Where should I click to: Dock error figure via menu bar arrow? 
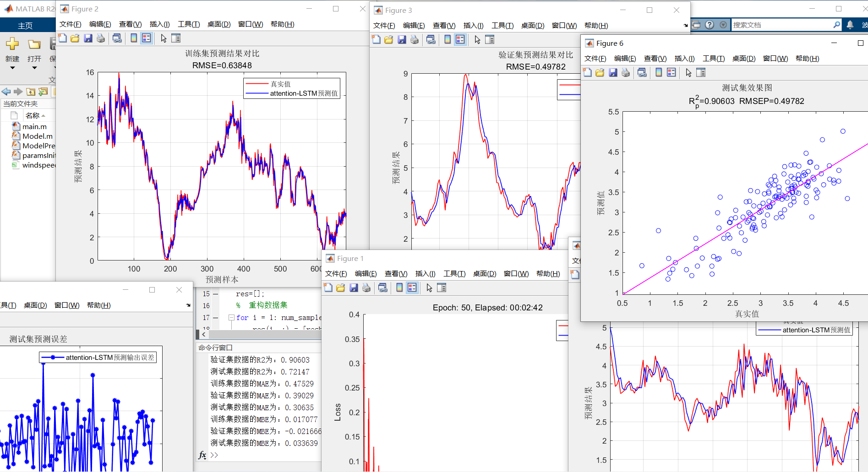(188, 305)
